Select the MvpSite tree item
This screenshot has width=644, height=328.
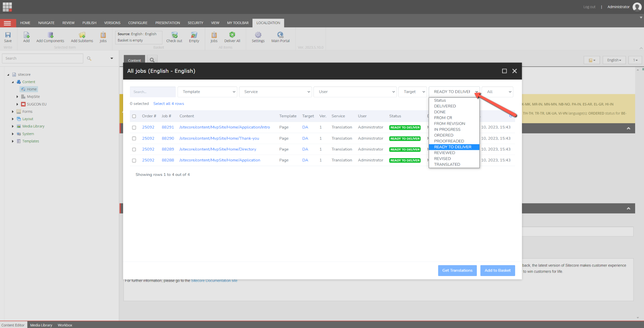point(30,97)
